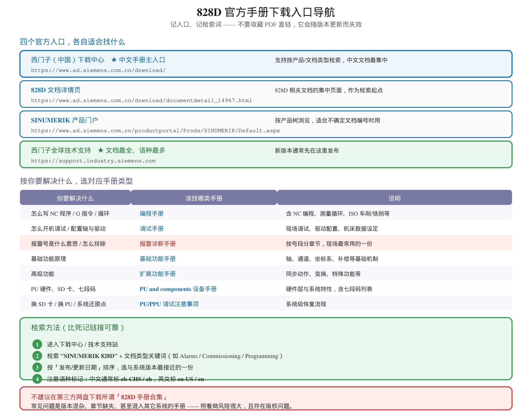Image resolution: width=532 pixels, height=417 pixels.
Task: Click the 扩展功能手册 link
Action: pyautogui.click(x=158, y=274)
